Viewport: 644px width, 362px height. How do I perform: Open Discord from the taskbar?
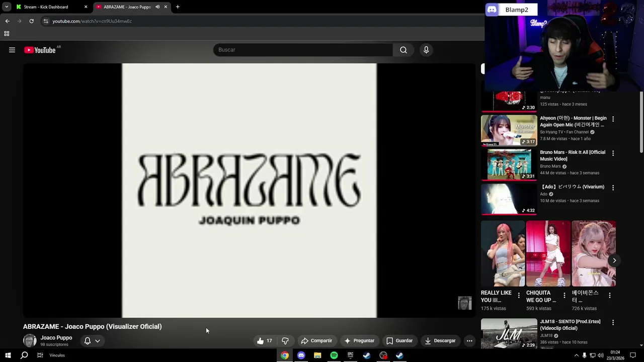pyautogui.click(x=301, y=355)
